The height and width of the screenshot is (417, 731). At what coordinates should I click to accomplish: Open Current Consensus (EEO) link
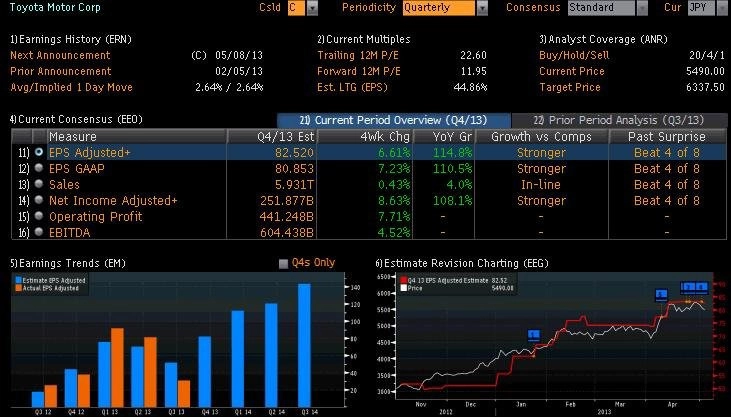76,119
